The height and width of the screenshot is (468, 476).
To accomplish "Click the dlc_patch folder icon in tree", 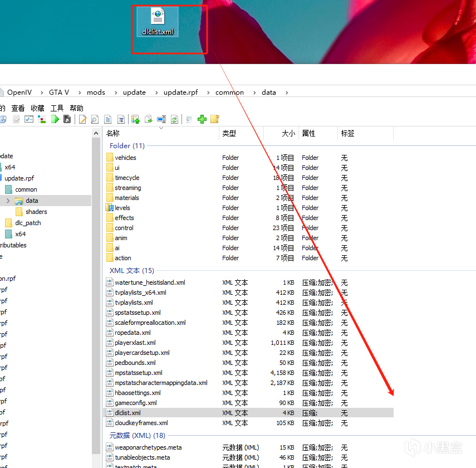I will (x=8, y=223).
